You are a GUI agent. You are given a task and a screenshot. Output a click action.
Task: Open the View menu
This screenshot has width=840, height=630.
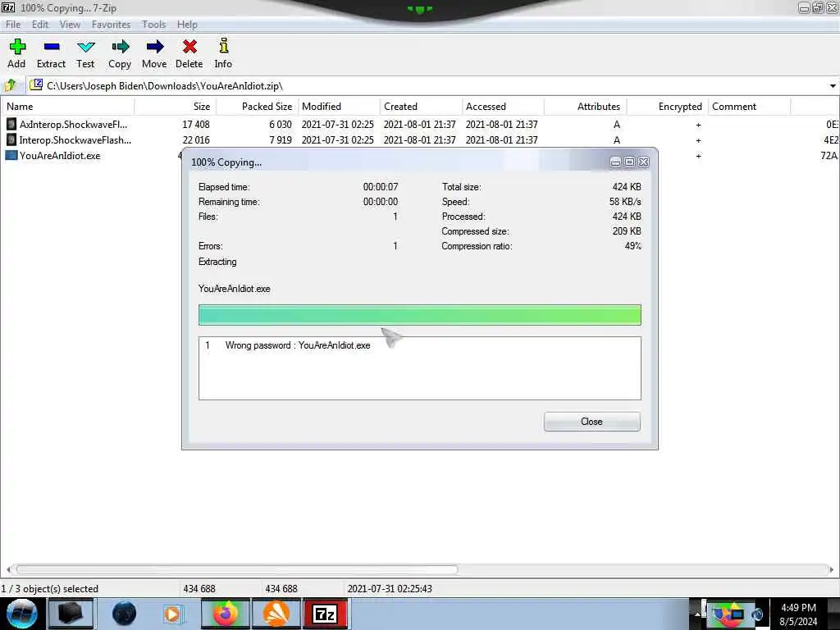click(x=71, y=25)
